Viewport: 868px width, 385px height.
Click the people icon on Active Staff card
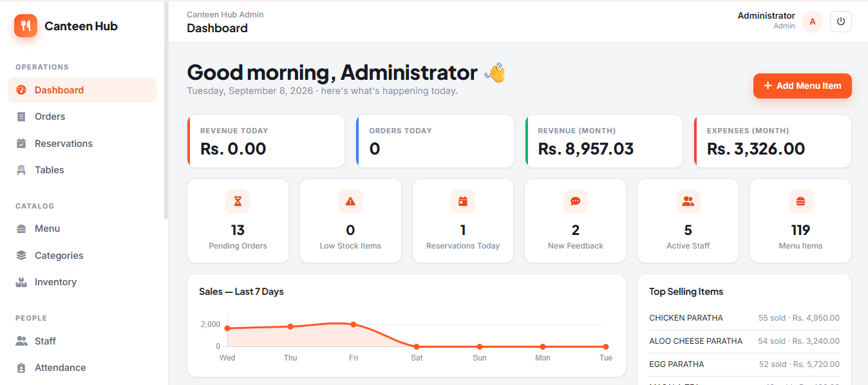coord(688,202)
